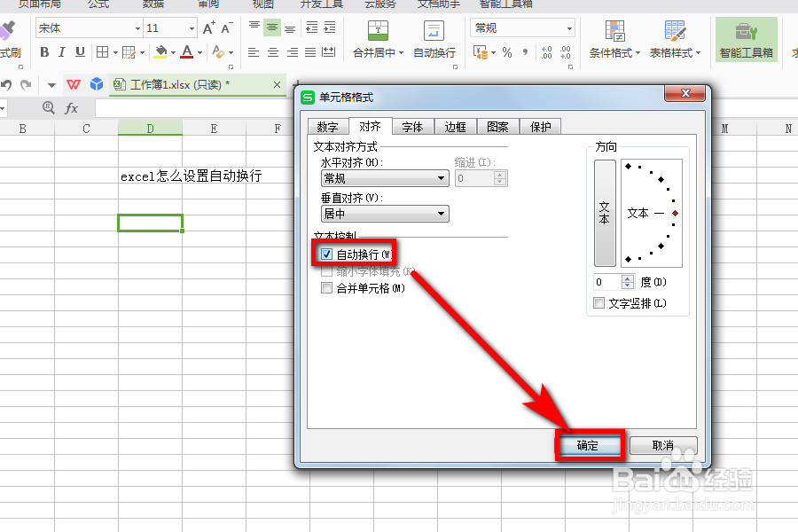Open the font name 宋体 dropdown

[x=138, y=28]
